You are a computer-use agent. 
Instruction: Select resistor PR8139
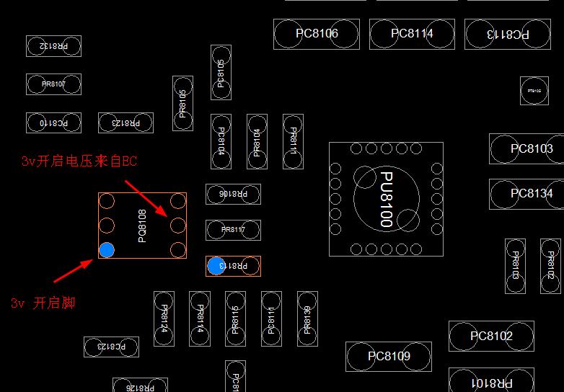click(307, 318)
